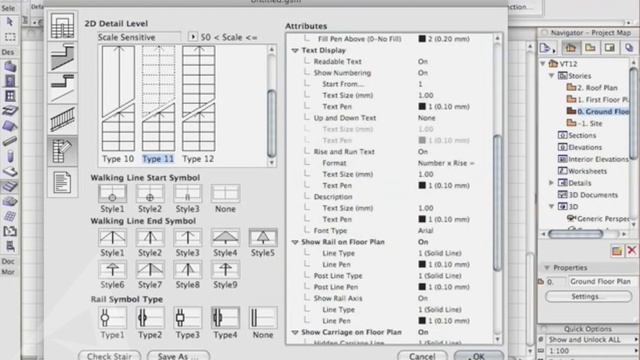
Task: Click the Save As button
Action: click(178, 356)
